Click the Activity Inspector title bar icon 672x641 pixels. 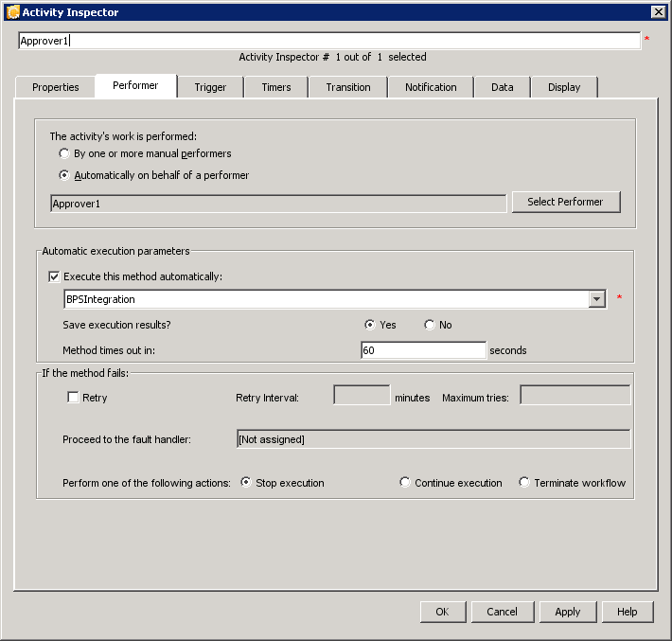point(13,12)
